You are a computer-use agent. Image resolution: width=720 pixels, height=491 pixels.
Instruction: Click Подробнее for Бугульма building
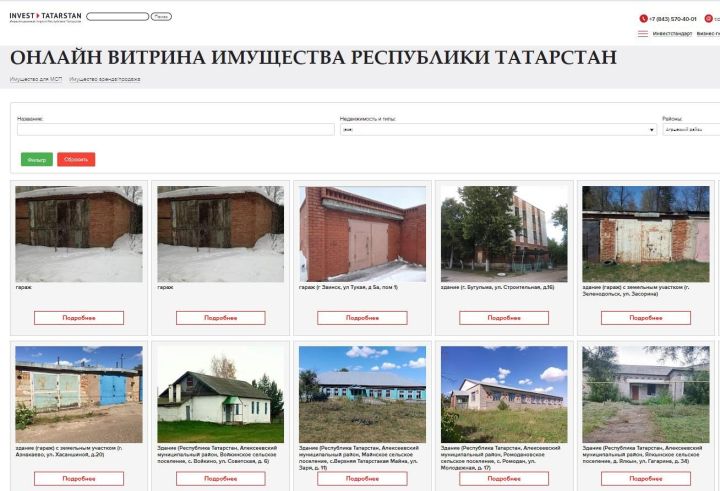504,318
